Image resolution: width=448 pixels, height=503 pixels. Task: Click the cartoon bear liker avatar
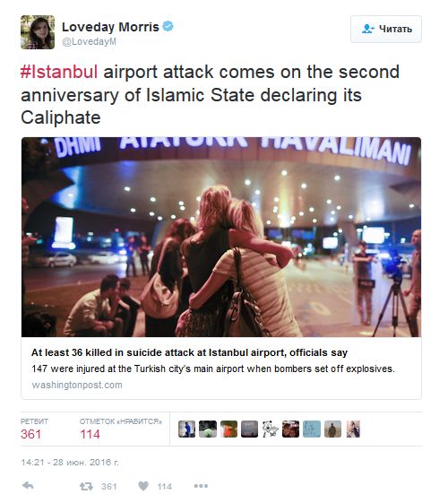click(x=271, y=429)
